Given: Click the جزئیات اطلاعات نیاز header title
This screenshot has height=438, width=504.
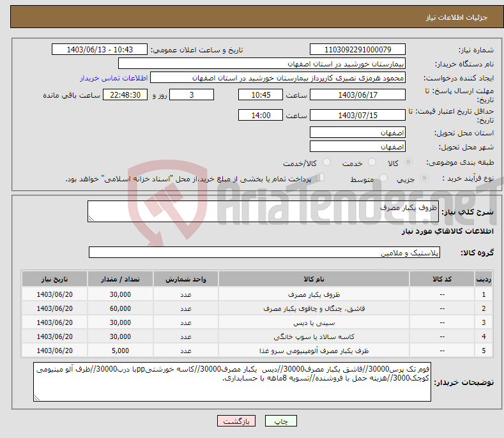Looking at the screenshot, I should pos(457,17).
